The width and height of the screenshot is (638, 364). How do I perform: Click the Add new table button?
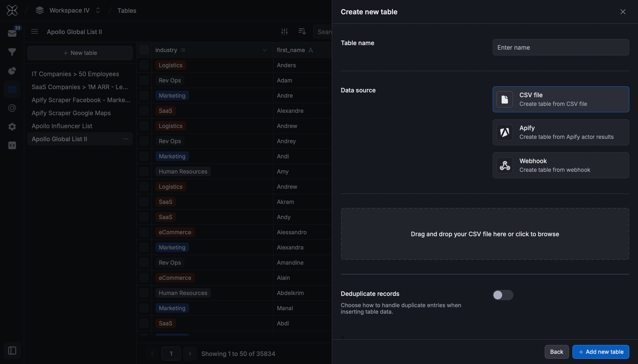[x=600, y=352]
